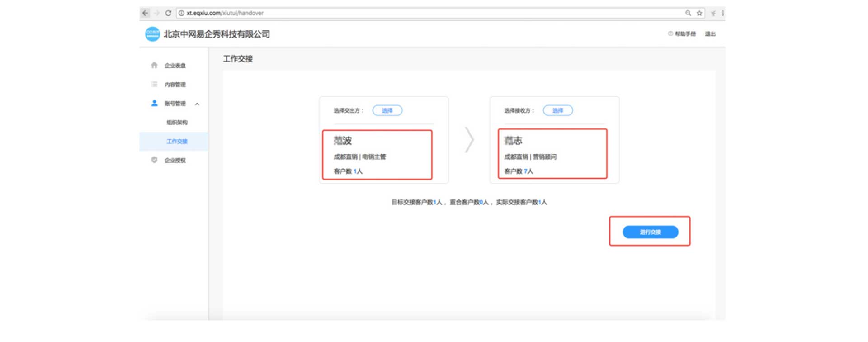Viewport: 868px width, 342px height.
Task: Click the shield icon beside 企业授权
Action: pyautogui.click(x=154, y=160)
